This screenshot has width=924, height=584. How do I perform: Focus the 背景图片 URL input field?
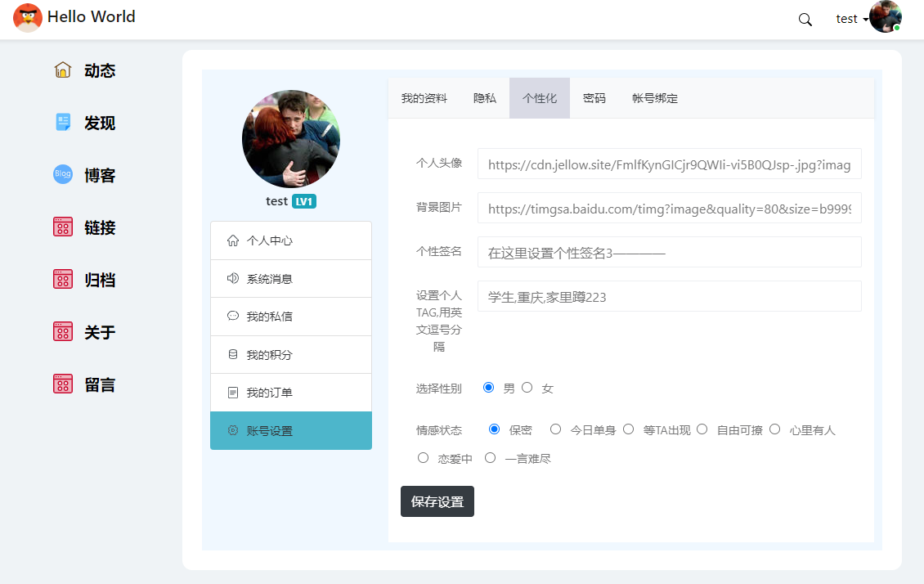[670, 208]
